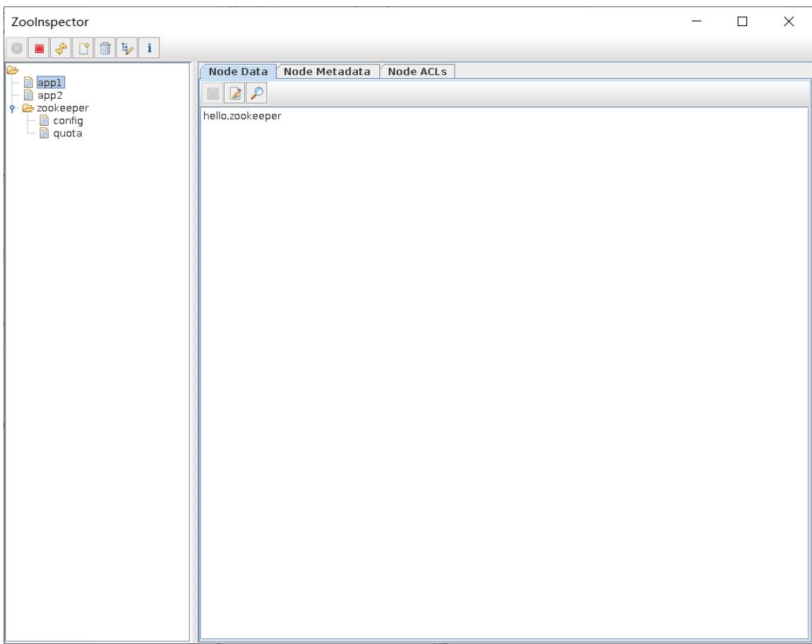
Task: Click the folder icon beside zookeeper
Action: tap(28, 108)
